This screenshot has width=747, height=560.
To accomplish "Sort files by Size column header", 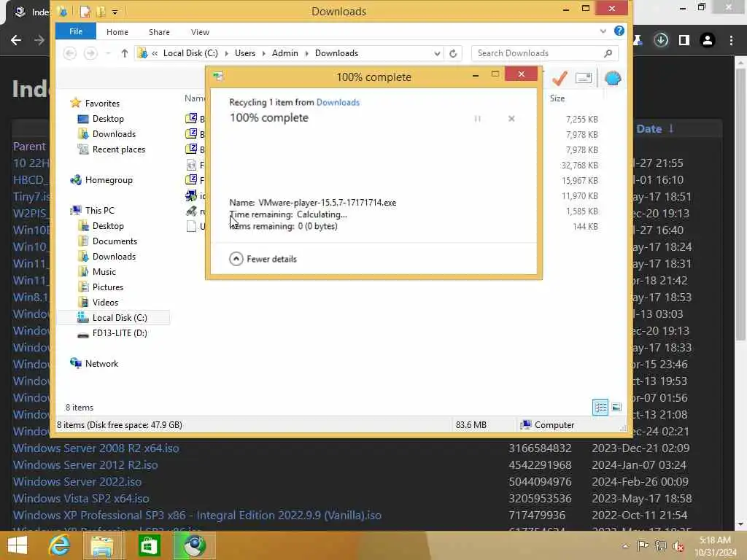I will click(x=557, y=98).
